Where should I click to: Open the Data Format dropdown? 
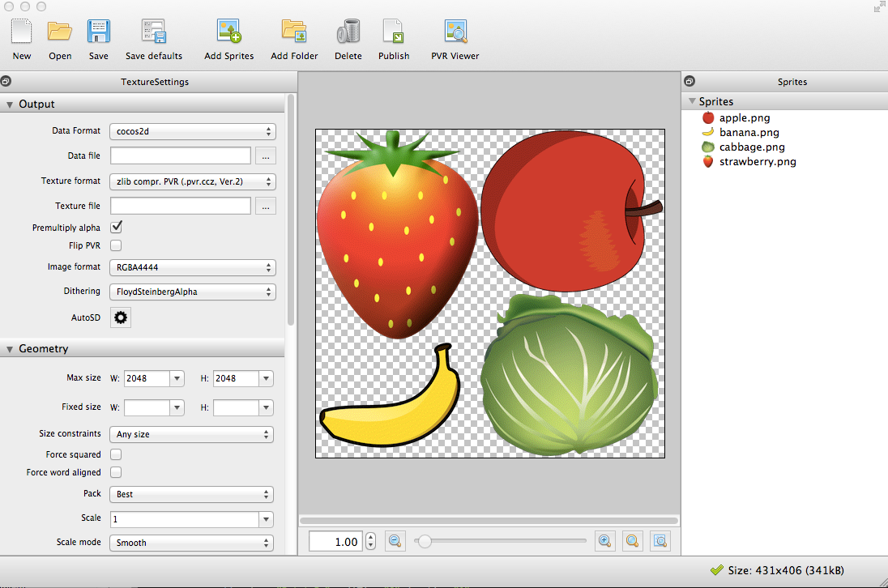pos(192,131)
